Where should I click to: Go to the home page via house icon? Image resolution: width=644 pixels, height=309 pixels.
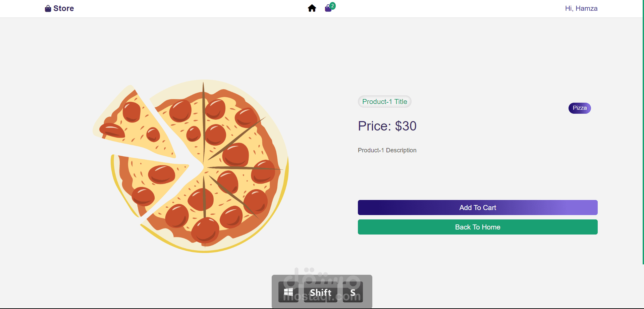312,8
